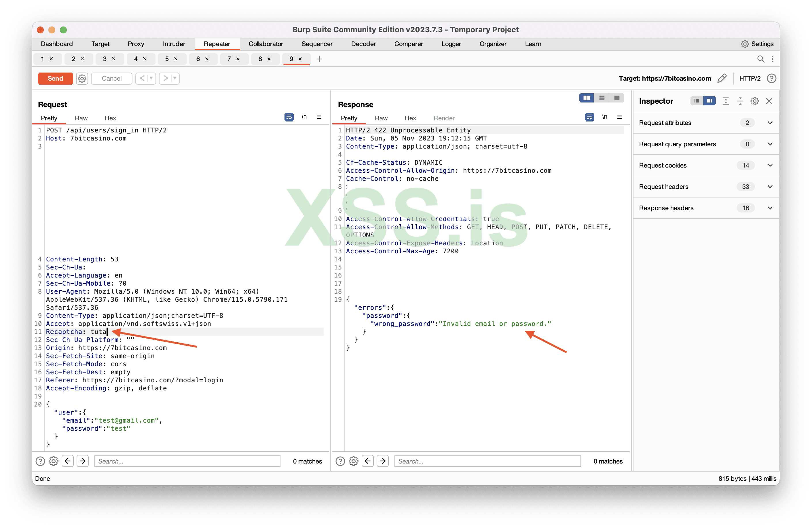Click the Repeater search magnifier icon
This screenshot has height=528, width=812.
click(760, 59)
